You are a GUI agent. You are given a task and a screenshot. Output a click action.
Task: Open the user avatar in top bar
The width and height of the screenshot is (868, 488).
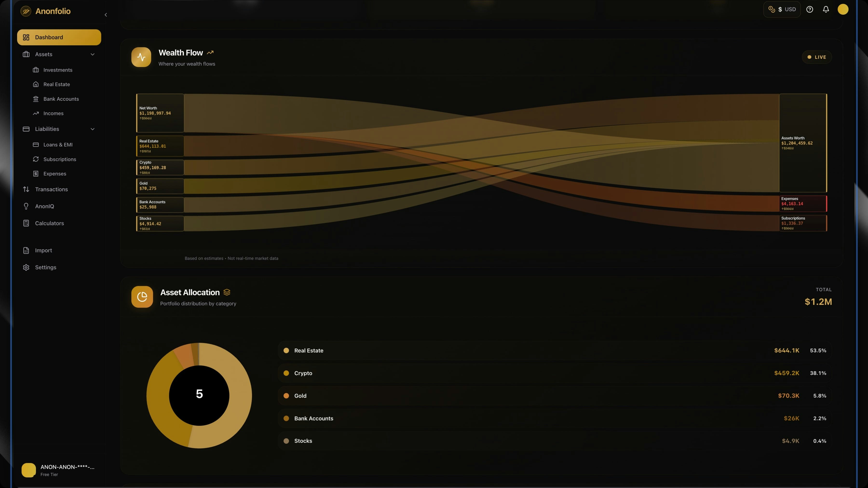(x=843, y=9)
